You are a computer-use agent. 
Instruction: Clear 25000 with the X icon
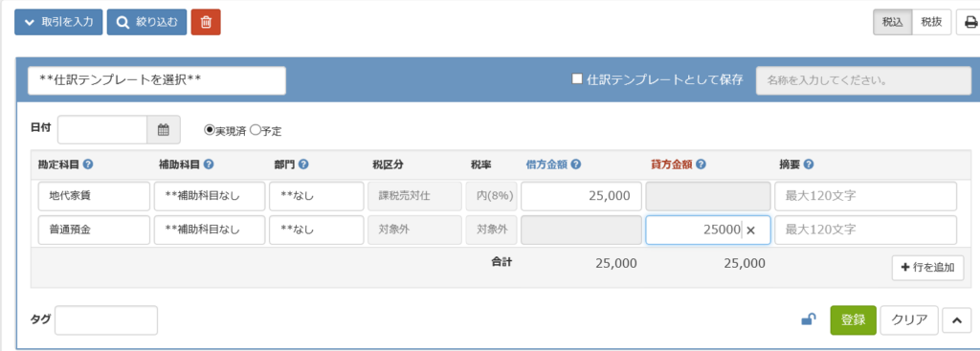(750, 230)
